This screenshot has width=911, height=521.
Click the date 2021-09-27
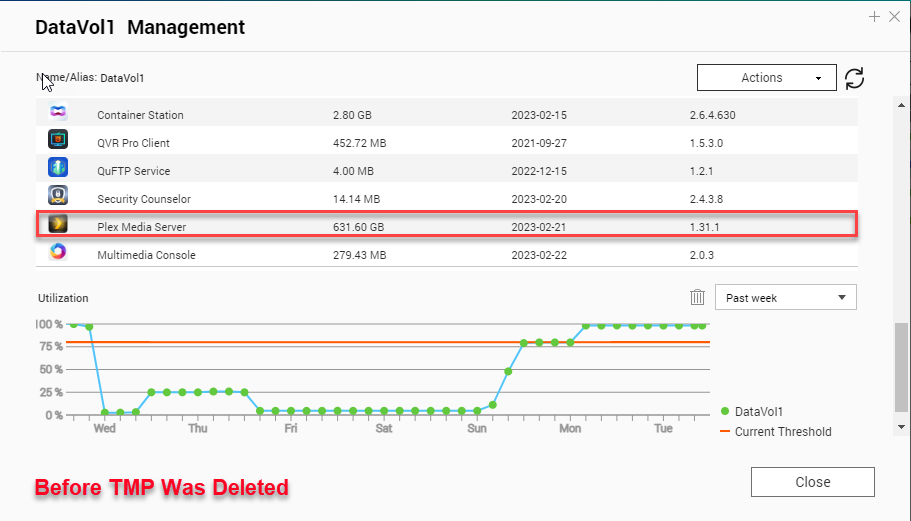pos(539,143)
